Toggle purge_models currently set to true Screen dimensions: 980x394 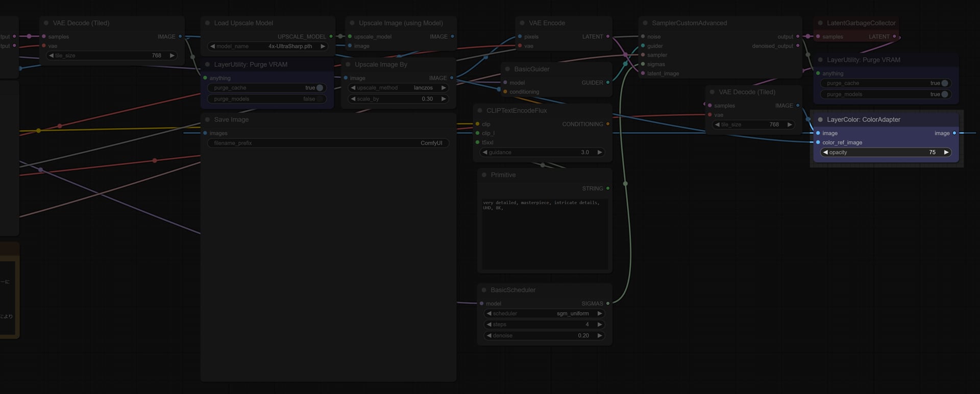(x=886, y=94)
